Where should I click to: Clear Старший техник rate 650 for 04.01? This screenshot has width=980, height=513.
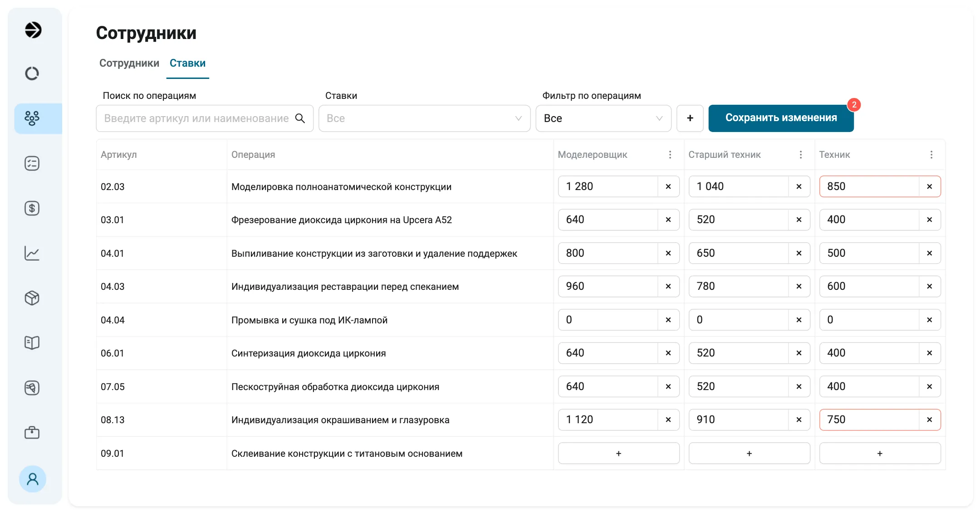799,253
